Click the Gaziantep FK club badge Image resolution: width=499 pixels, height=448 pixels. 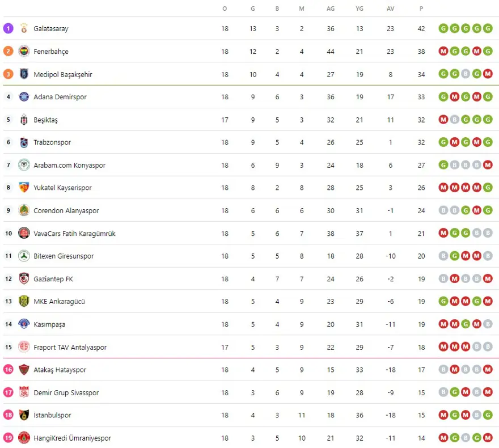[24, 278]
